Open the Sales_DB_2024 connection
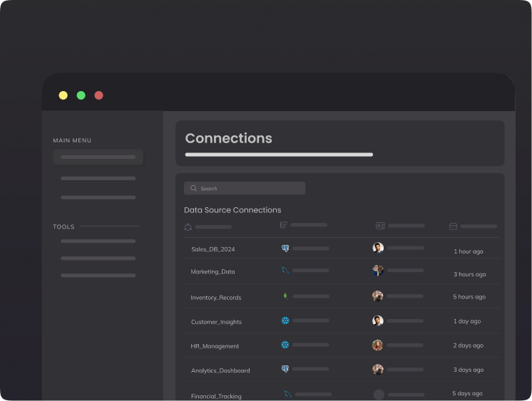532x401 pixels. [213, 249]
